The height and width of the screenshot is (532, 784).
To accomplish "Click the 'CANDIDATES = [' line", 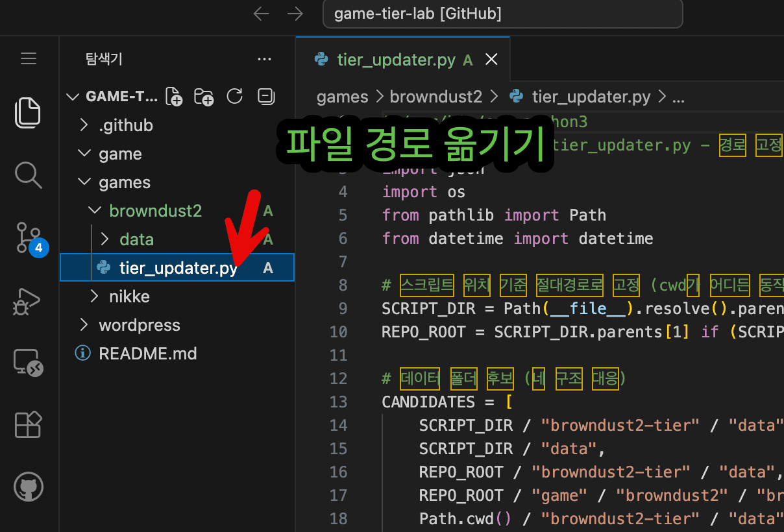I will tap(448, 402).
